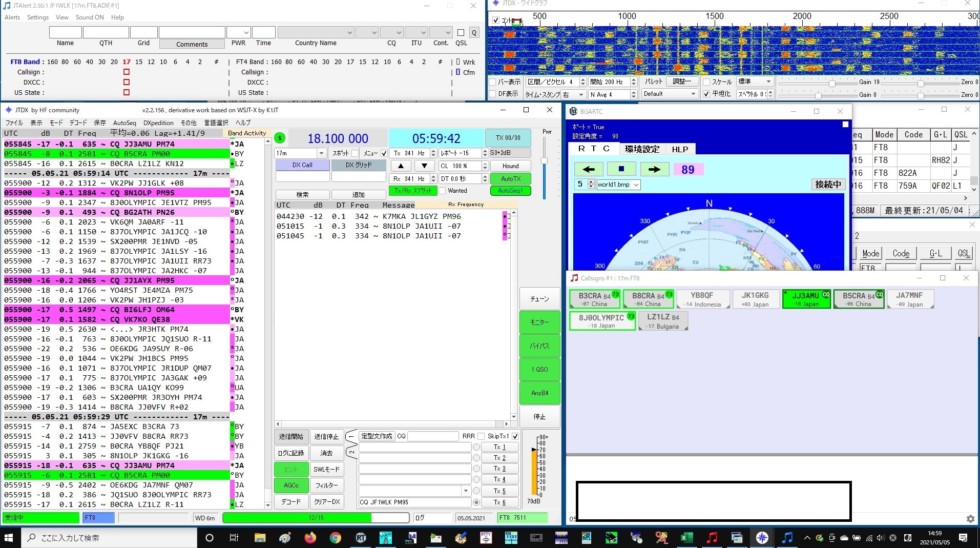Open the Tx 5 message dropdown arrow
The image size is (980, 548).
tap(466, 491)
